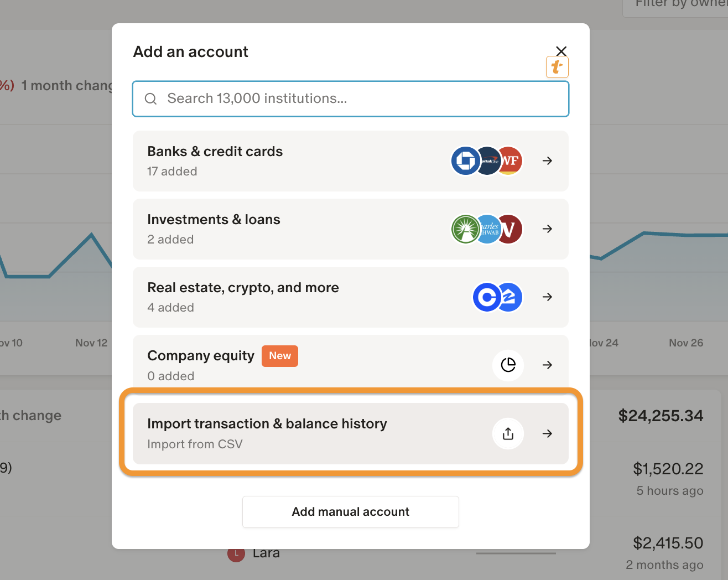Open the Banks & credit cards category
The width and height of the screenshot is (728, 580).
tap(277, 161)
